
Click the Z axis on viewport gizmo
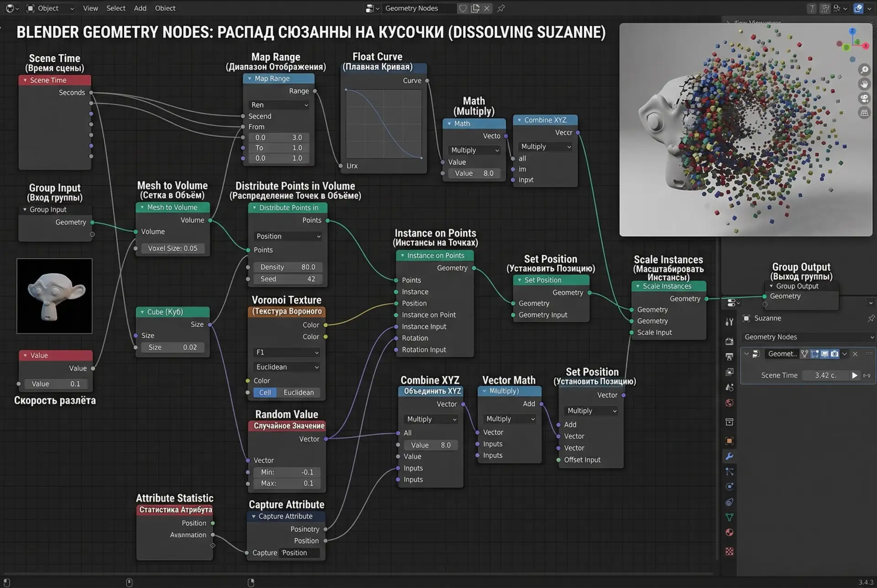pos(852,31)
